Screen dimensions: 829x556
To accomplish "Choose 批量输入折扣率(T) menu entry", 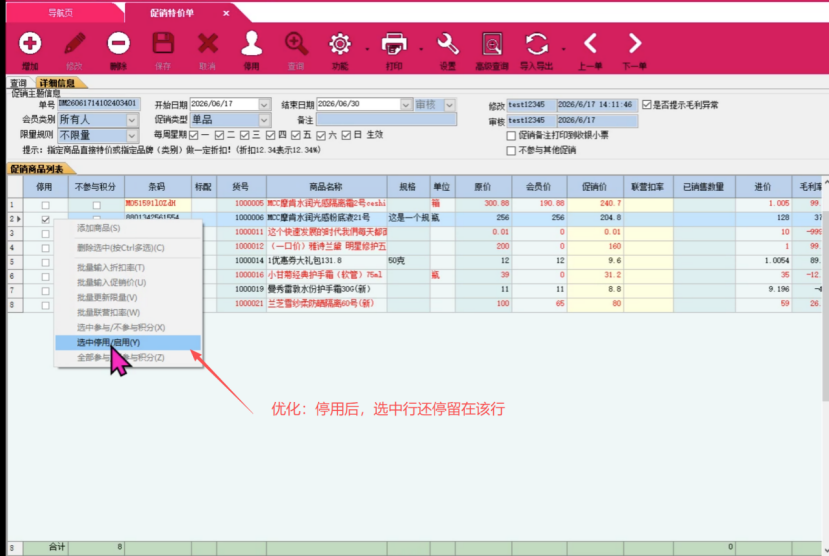I will click(128, 268).
